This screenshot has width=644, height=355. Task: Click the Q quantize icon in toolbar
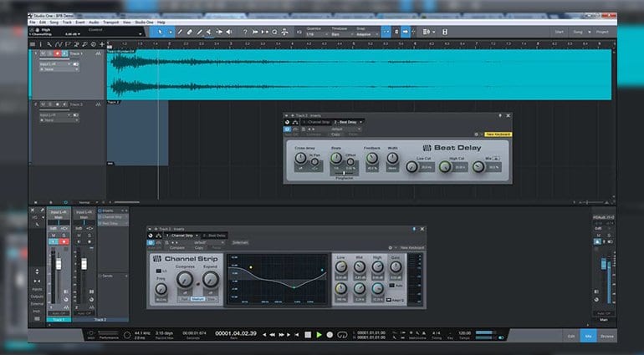275,32
